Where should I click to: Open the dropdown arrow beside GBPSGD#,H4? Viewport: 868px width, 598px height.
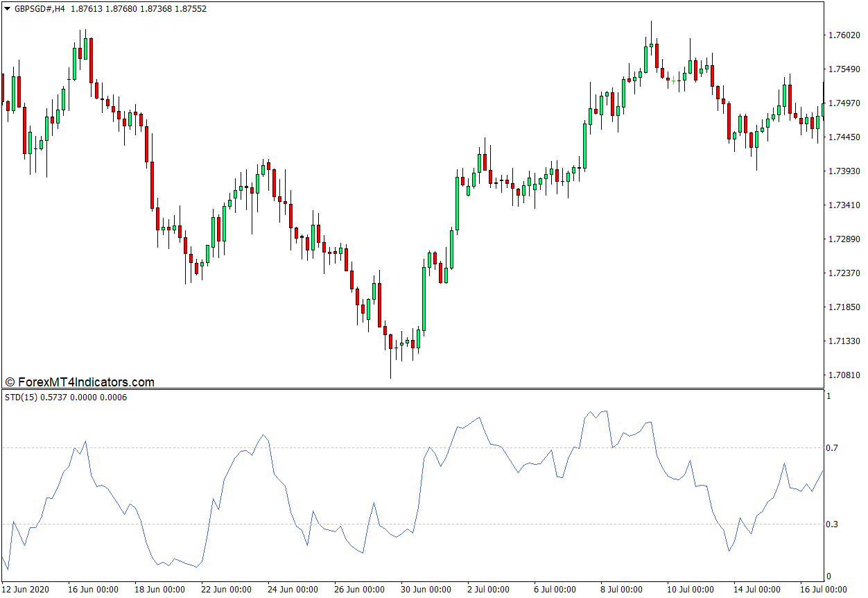(7, 9)
